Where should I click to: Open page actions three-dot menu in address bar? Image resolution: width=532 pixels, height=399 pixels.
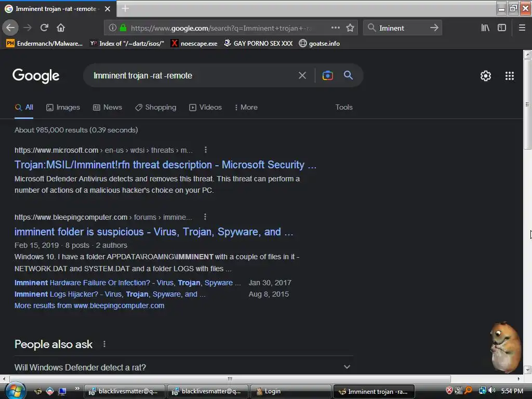336,28
